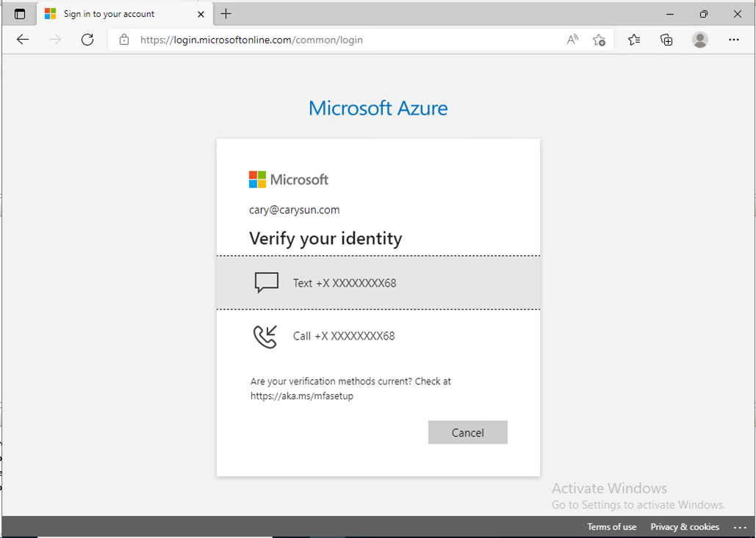This screenshot has width=756, height=538.
Task: Choose the Text +X XXXXXXXX68 option
Action: tap(378, 283)
